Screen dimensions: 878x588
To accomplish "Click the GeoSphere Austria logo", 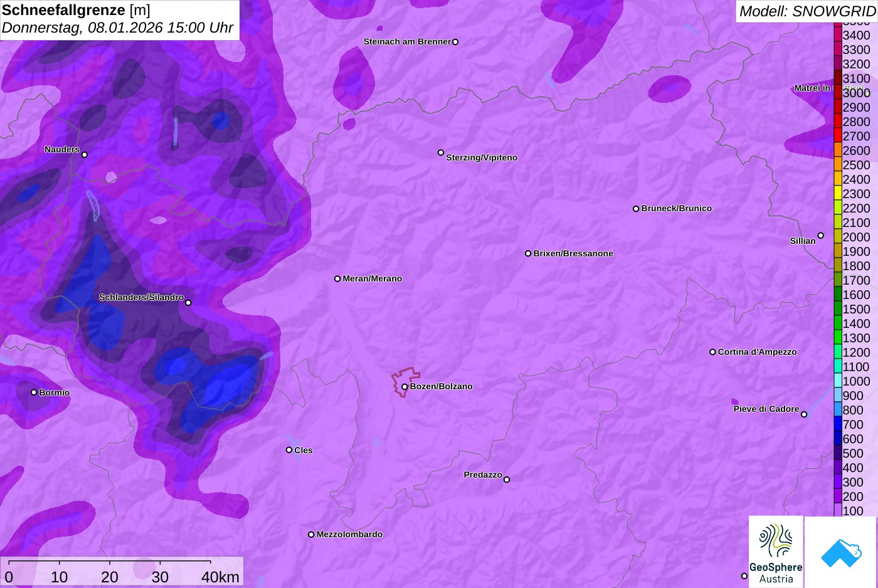I will (x=776, y=552).
